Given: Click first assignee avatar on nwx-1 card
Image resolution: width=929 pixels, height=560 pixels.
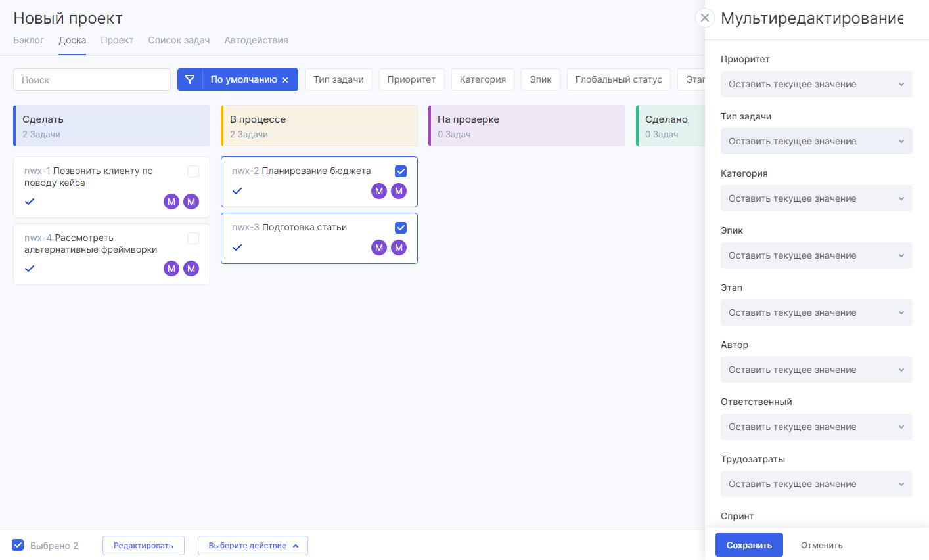Looking at the screenshot, I should point(171,202).
